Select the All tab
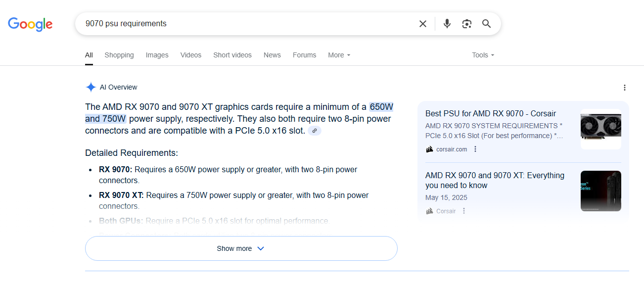The width and height of the screenshot is (644, 290). click(x=89, y=55)
